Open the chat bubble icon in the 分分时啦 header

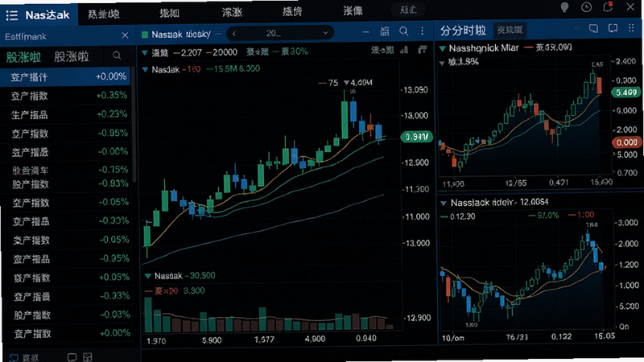point(593,28)
